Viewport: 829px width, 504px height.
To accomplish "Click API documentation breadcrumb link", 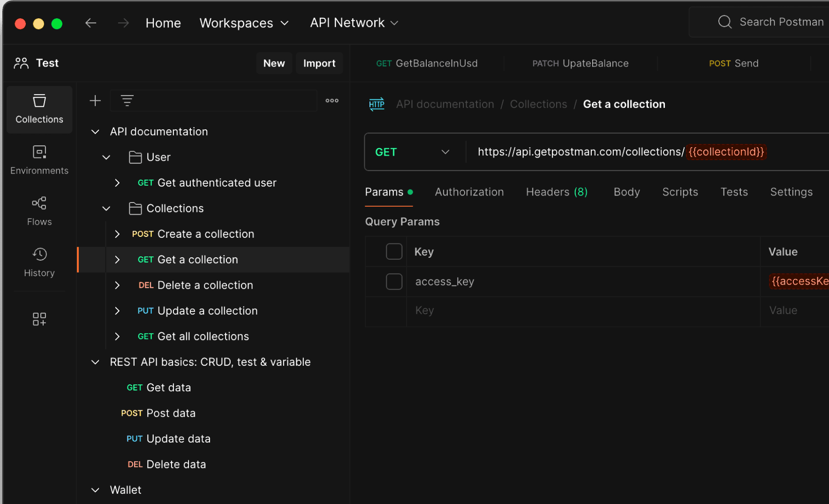I will click(x=445, y=104).
